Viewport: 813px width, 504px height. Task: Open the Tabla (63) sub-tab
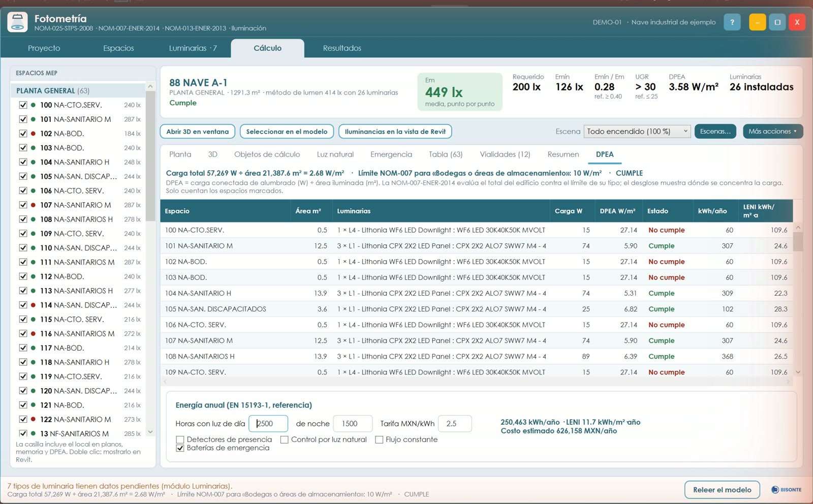(x=446, y=154)
